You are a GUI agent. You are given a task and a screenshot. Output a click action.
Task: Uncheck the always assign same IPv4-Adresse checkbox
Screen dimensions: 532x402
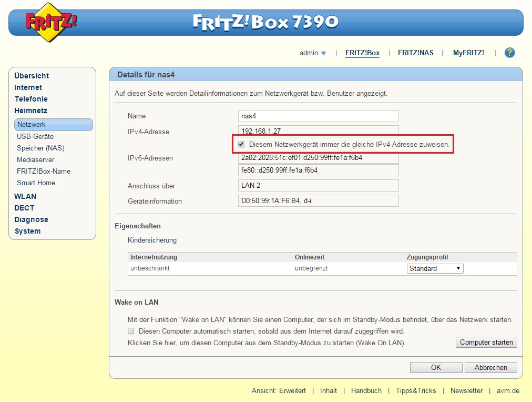[x=241, y=144]
